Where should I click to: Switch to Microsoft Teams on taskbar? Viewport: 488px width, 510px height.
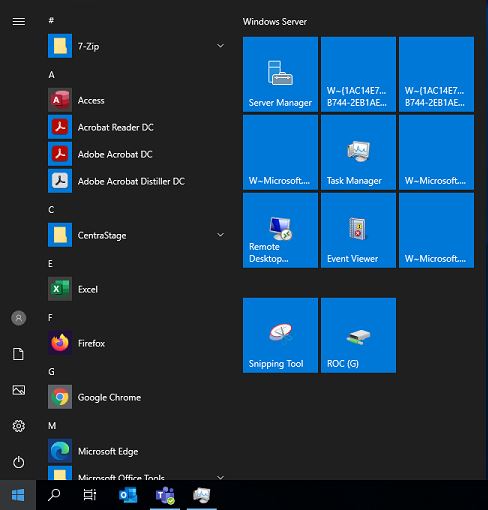(x=165, y=495)
